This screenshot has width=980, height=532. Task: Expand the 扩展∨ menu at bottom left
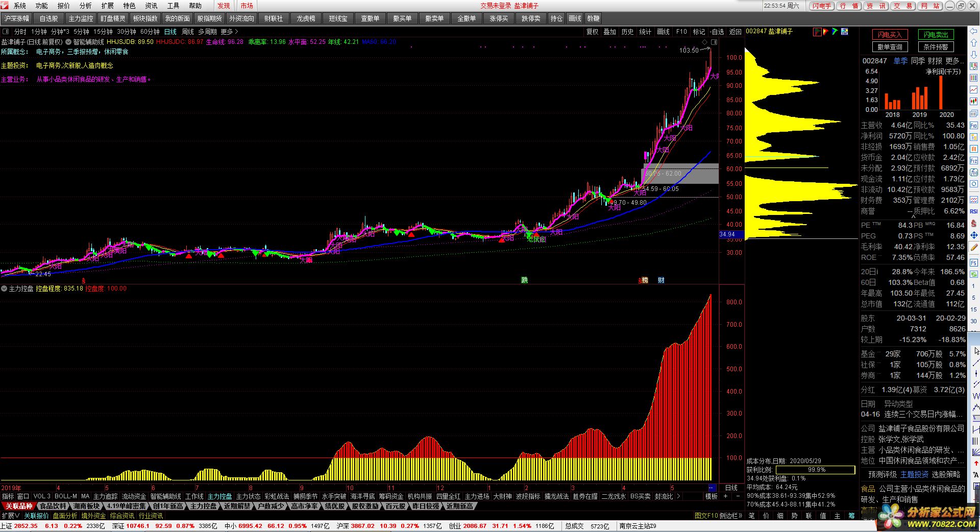pyautogui.click(x=10, y=516)
